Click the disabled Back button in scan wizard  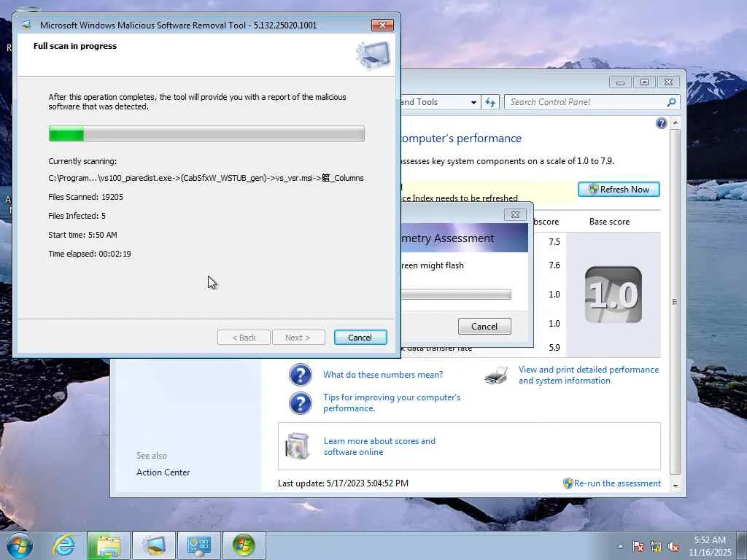tap(244, 337)
